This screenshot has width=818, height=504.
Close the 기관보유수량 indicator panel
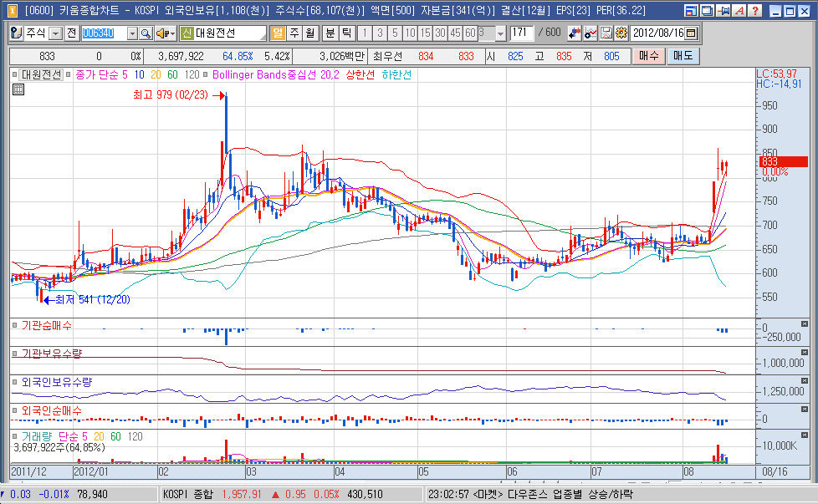[x=805, y=353]
